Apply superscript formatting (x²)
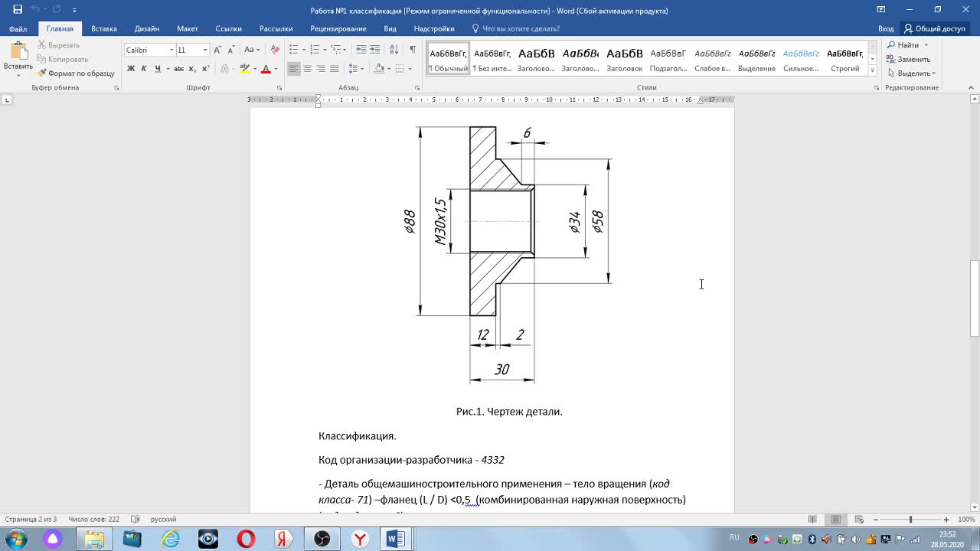Viewport: 980px width, 551px height. click(x=205, y=69)
